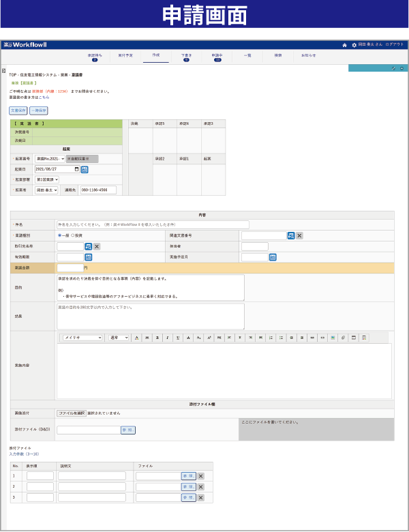This screenshot has width=409, height=532.
Task: Open calendar icon for 有効期限
Action: (88, 257)
